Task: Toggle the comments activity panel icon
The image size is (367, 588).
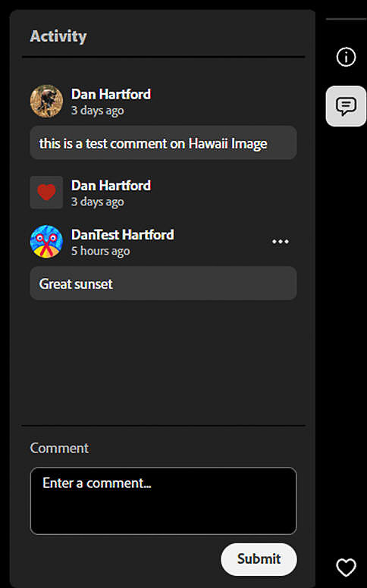Action: [346, 106]
